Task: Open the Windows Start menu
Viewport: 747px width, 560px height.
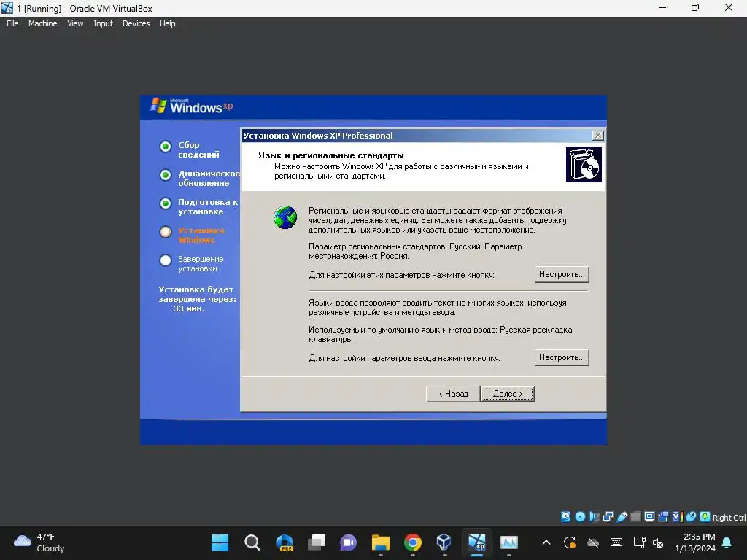Action: (220, 542)
